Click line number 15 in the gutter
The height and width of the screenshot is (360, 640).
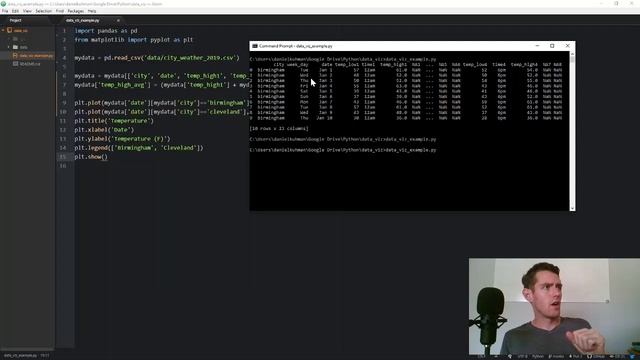point(63,157)
